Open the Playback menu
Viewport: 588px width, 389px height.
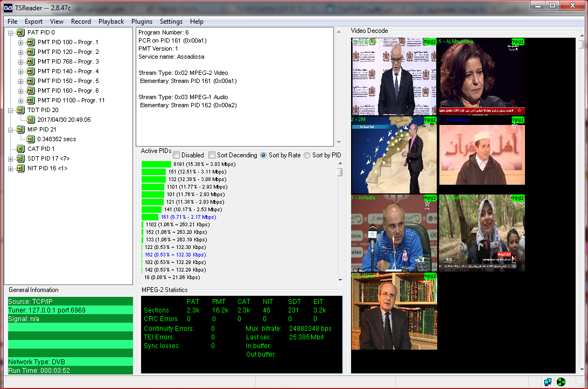111,22
